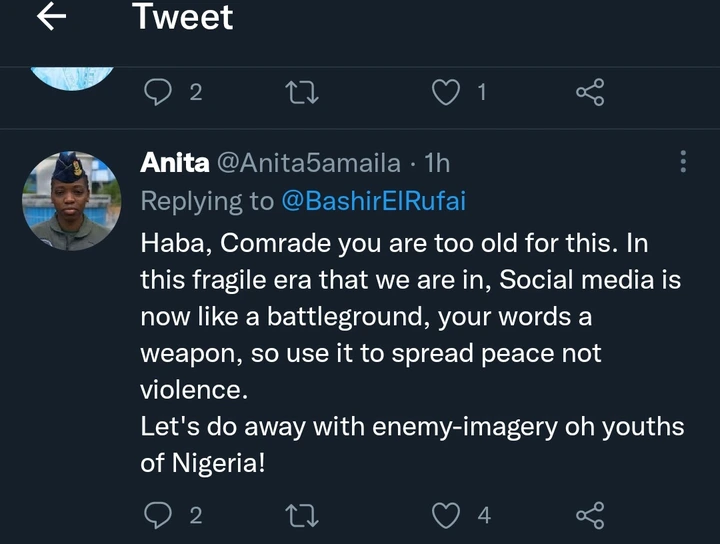
Task: Tap the like count "1" on the upper tweet
Action: [x=482, y=93]
